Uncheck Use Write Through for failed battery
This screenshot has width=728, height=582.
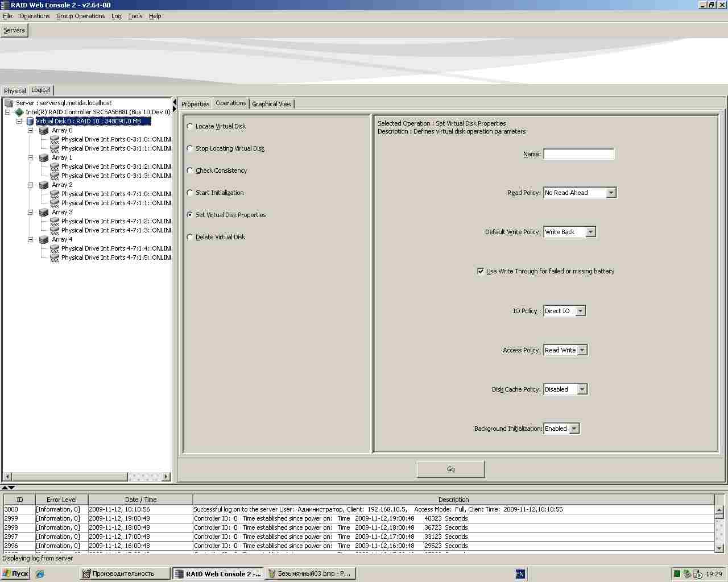[481, 271]
